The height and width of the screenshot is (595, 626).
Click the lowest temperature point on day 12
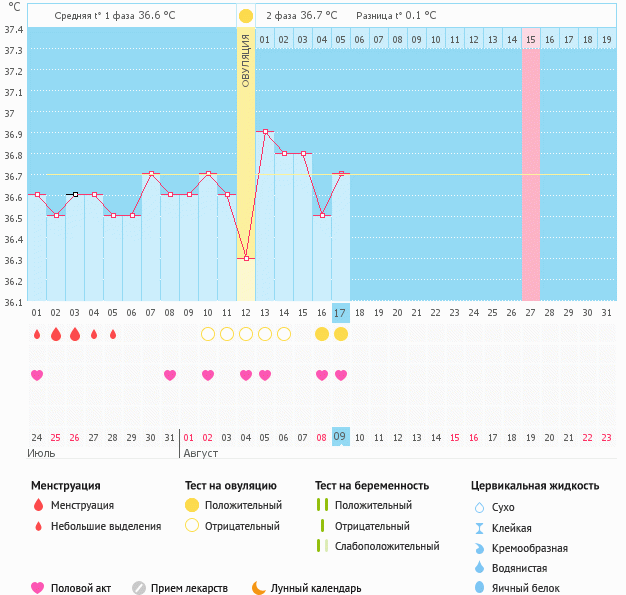pos(246,258)
